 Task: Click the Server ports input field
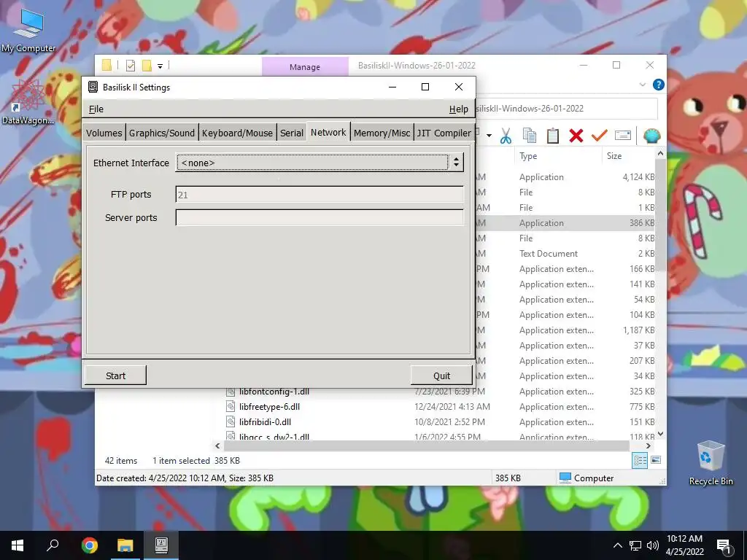pos(320,217)
